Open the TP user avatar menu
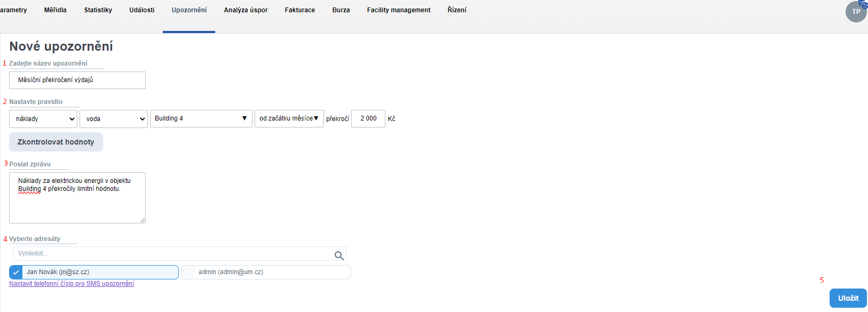 (x=856, y=12)
